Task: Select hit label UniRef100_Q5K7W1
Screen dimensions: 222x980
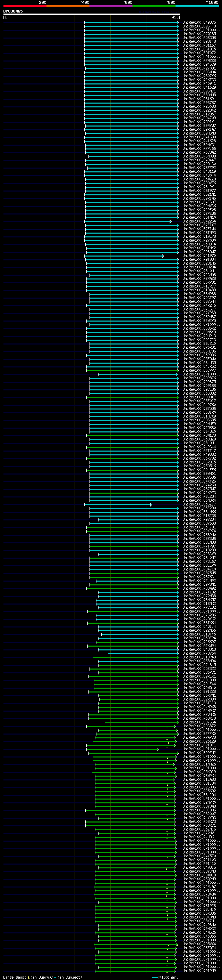Action: coord(199,527)
